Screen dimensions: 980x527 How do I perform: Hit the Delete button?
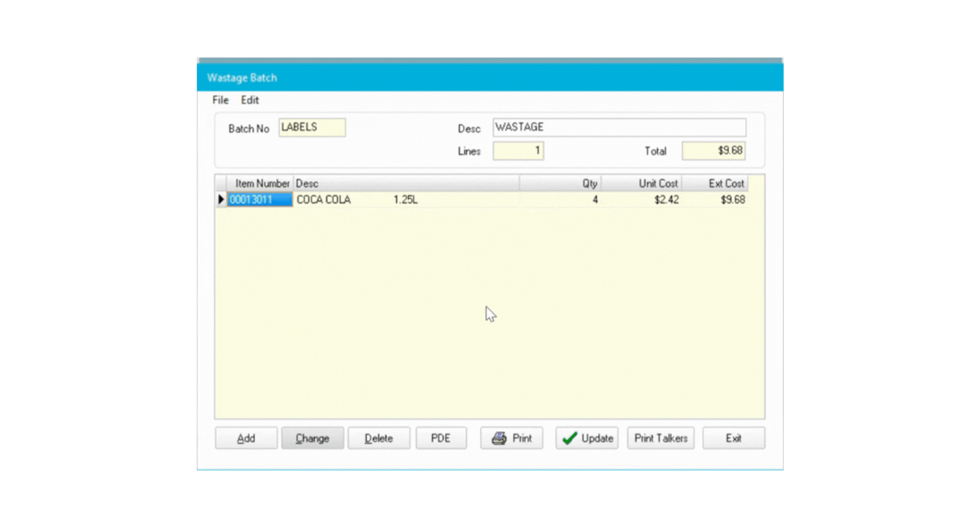click(x=379, y=438)
